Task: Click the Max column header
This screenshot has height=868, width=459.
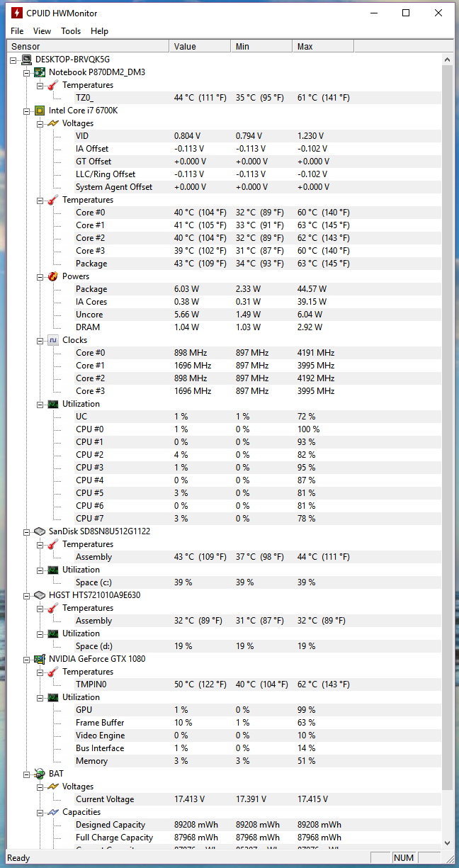Action: [323, 46]
